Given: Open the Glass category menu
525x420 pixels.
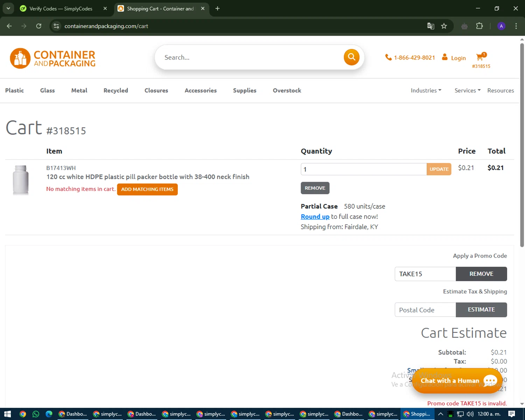Looking at the screenshot, I should (x=47, y=90).
